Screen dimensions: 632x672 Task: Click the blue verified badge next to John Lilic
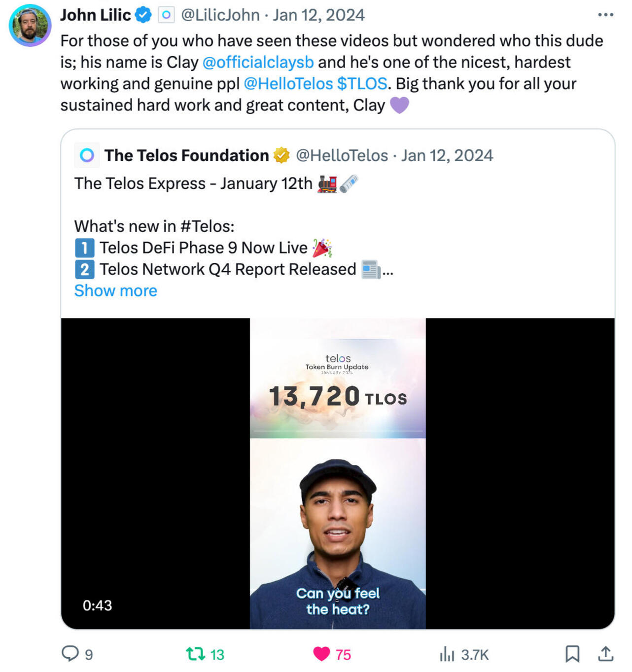click(x=143, y=15)
